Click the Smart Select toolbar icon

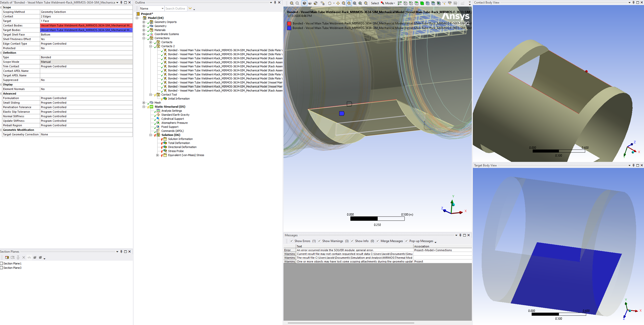tap(400, 3)
